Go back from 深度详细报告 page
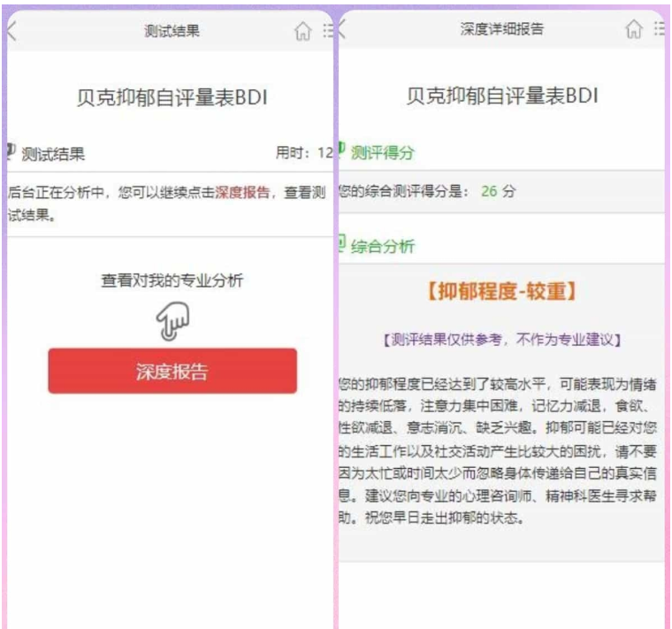Image resolution: width=672 pixels, height=629 pixels. (343, 30)
